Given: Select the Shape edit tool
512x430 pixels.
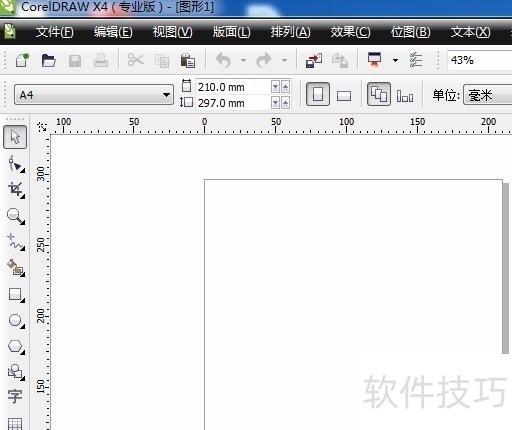Looking at the screenshot, I should click(15, 164).
